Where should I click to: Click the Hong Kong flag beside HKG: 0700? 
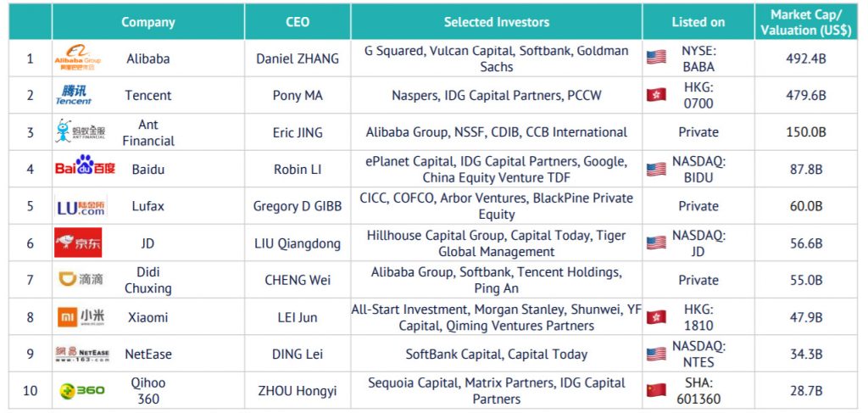click(656, 95)
